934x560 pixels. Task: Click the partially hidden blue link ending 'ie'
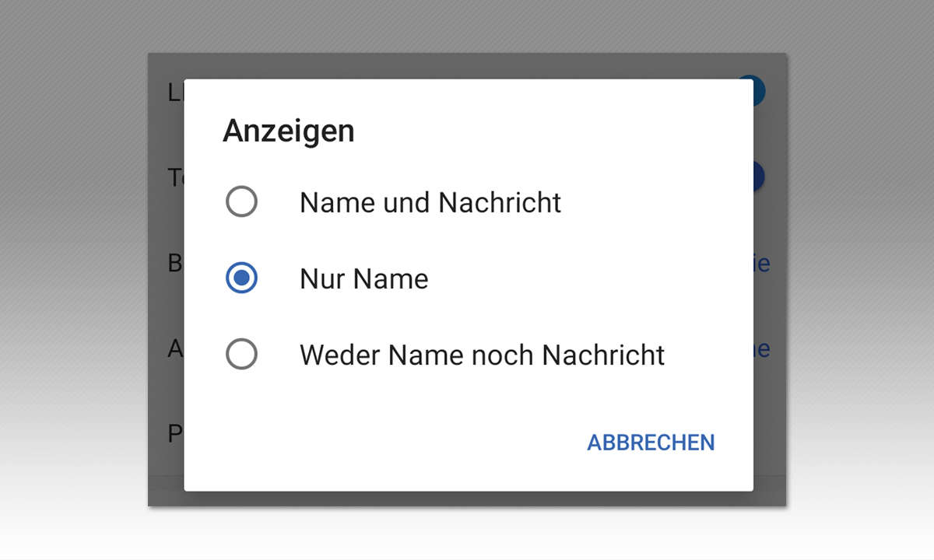(x=762, y=264)
